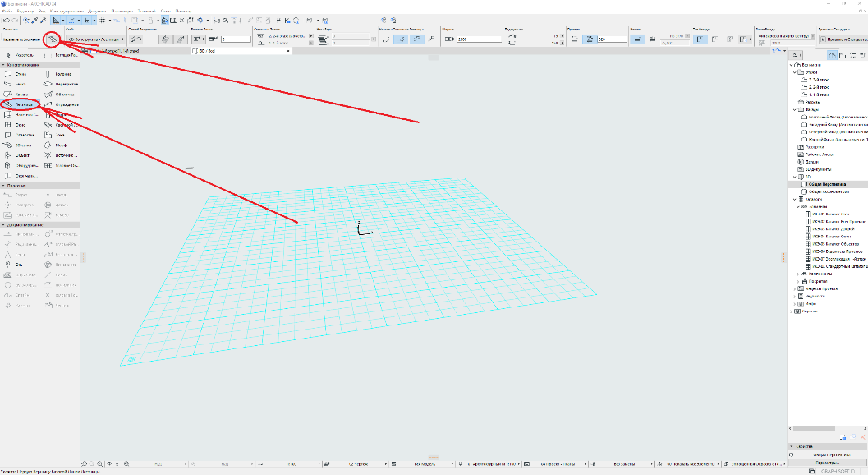868x475 pixels.
Task: Open the Редактор menu
Action: pos(25,11)
